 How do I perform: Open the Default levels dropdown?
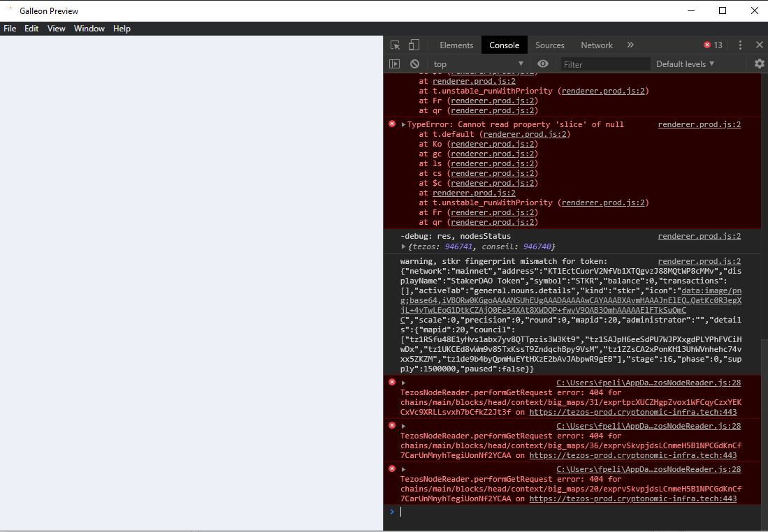click(x=686, y=64)
